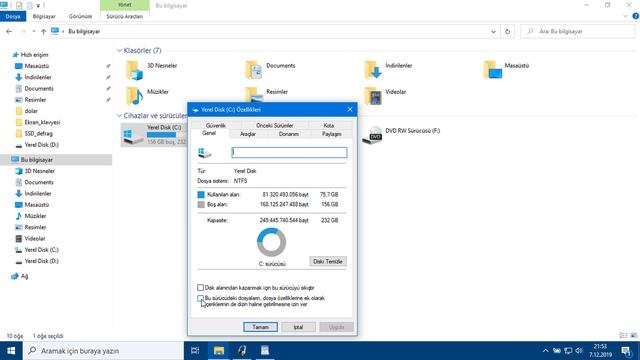Image resolution: width=640 pixels, height=360 pixels.
Task: Open Task View on the taskbar
Action: point(195,351)
